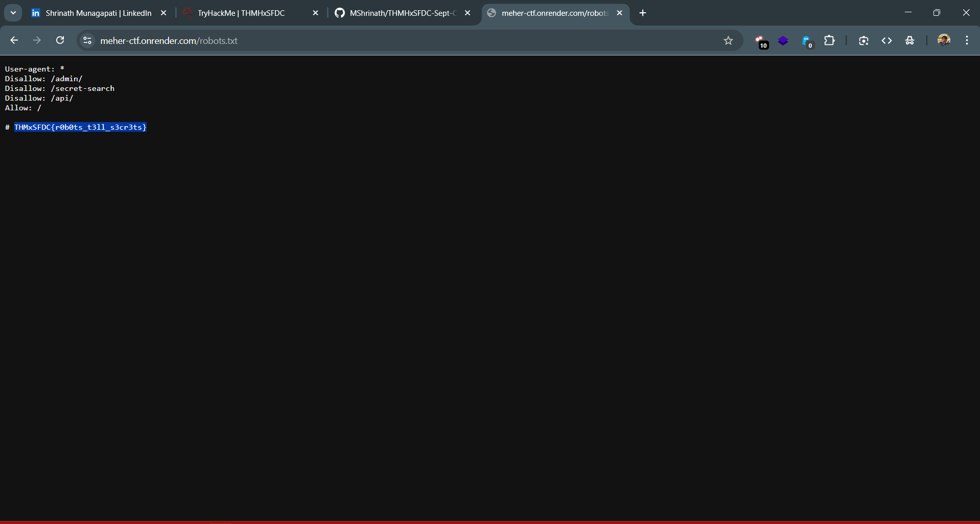The image size is (980, 524).
Task: Open the Extensions puzzle-piece menu
Action: (829, 41)
